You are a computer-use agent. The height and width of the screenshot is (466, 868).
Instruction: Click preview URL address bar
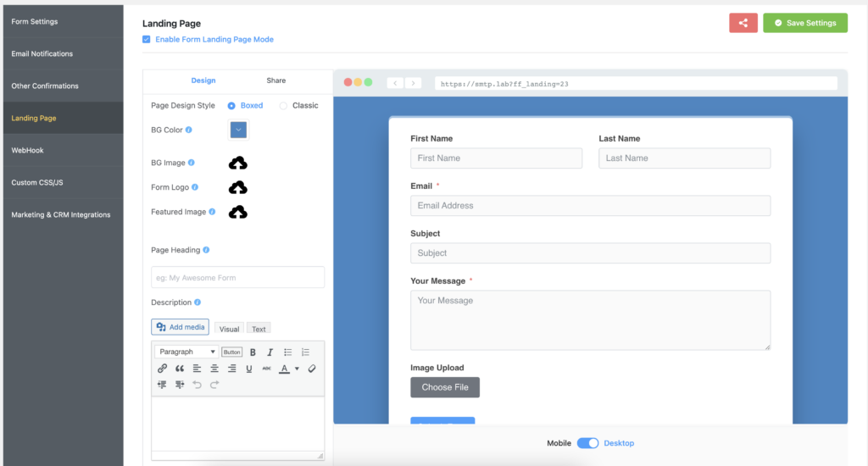click(x=636, y=84)
